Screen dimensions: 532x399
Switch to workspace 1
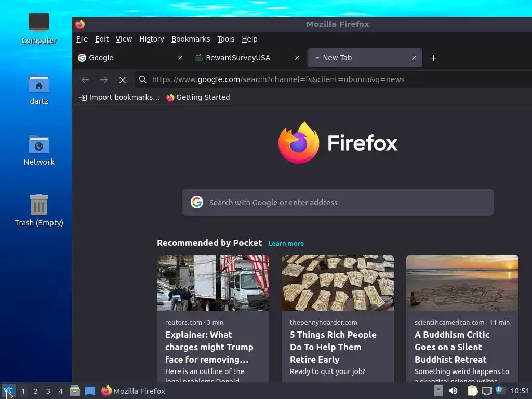coord(23,391)
